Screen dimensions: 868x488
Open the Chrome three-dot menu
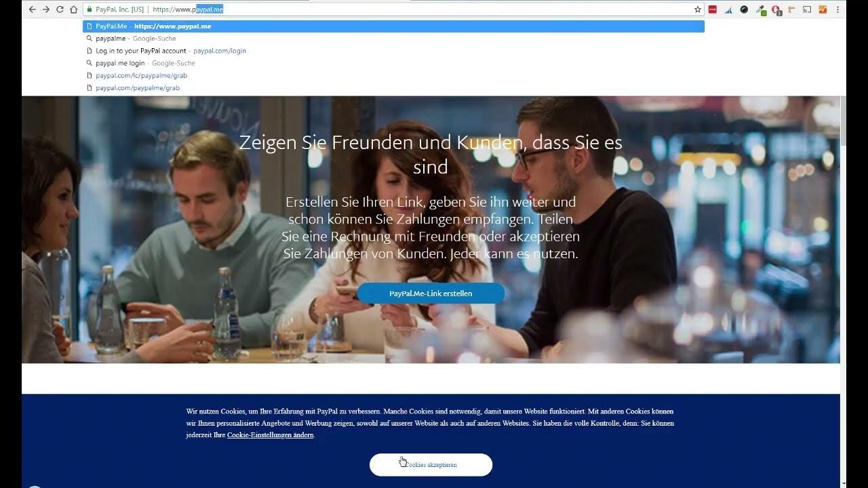point(838,9)
